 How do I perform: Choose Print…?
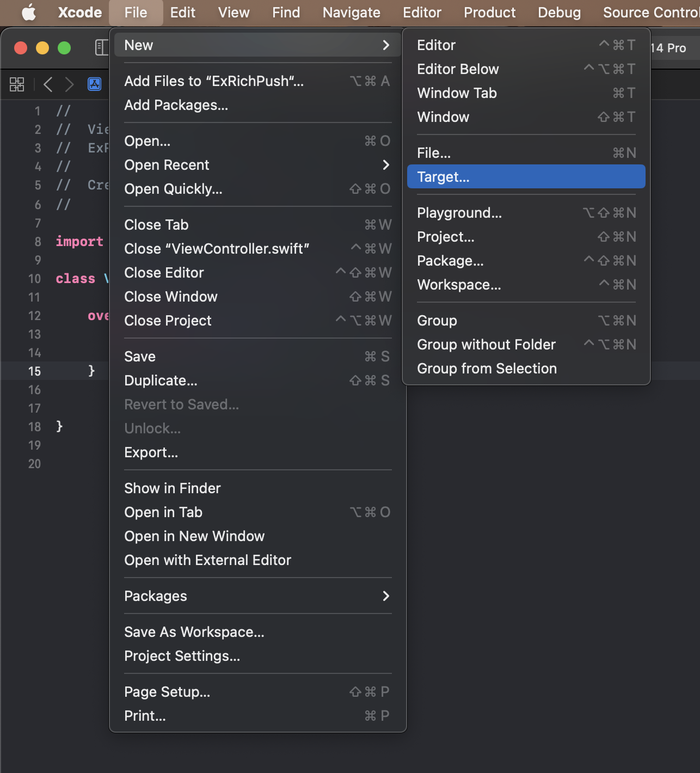tap(257, 716)
